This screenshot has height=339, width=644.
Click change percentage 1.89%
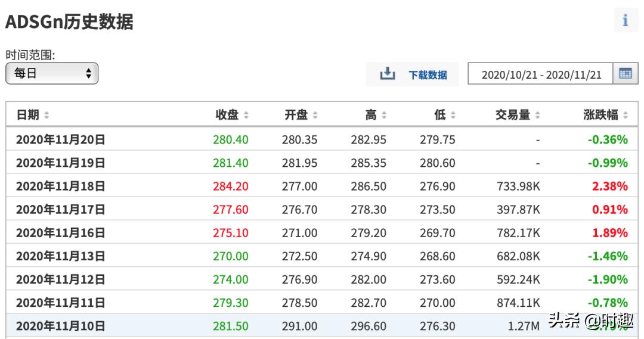pyautogui.click(x=610, y=233)
